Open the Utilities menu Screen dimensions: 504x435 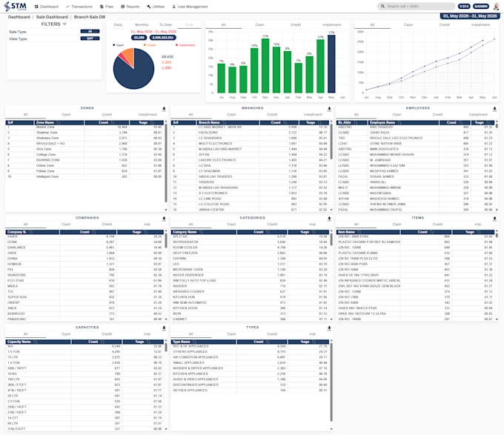(x=156, y=7)
